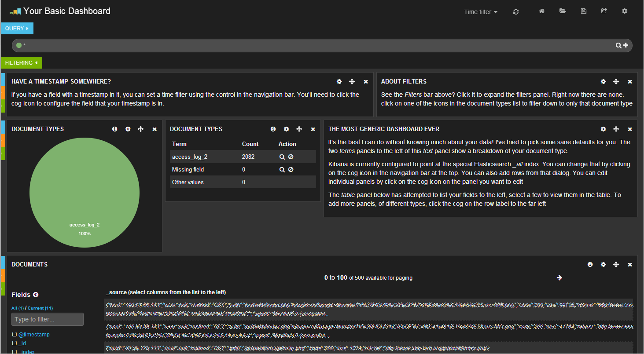644x354 pixels.
Task: Run the query with the magnifier icon
Action: [x=618, y=45]
